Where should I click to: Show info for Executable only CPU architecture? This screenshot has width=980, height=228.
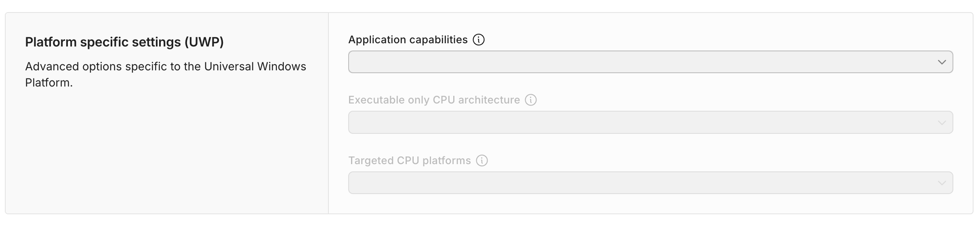point(531,100)
